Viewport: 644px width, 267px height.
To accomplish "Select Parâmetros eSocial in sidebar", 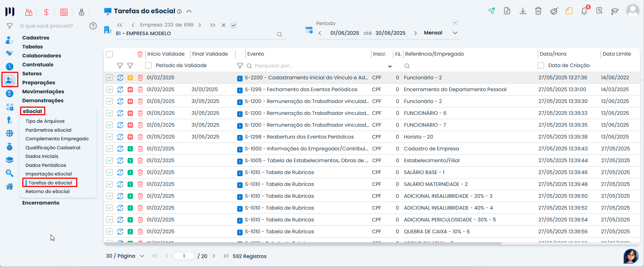I will click(x=49, y=130).
